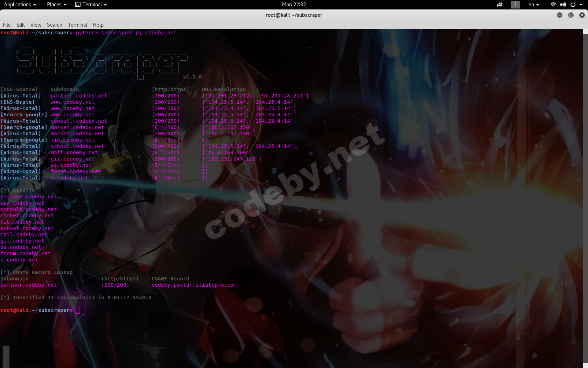Open the Edit menu
Screen dimensions: 588x368
[x=20, y=25]
